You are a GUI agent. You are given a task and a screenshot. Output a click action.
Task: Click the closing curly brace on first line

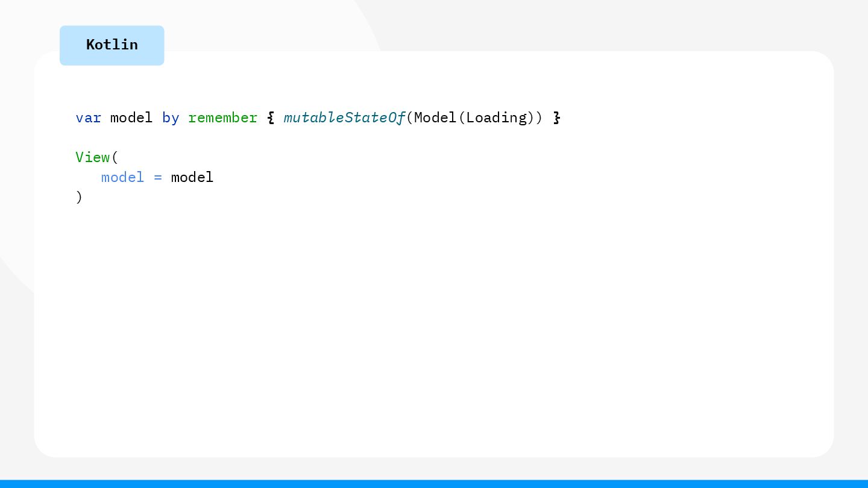557,117
